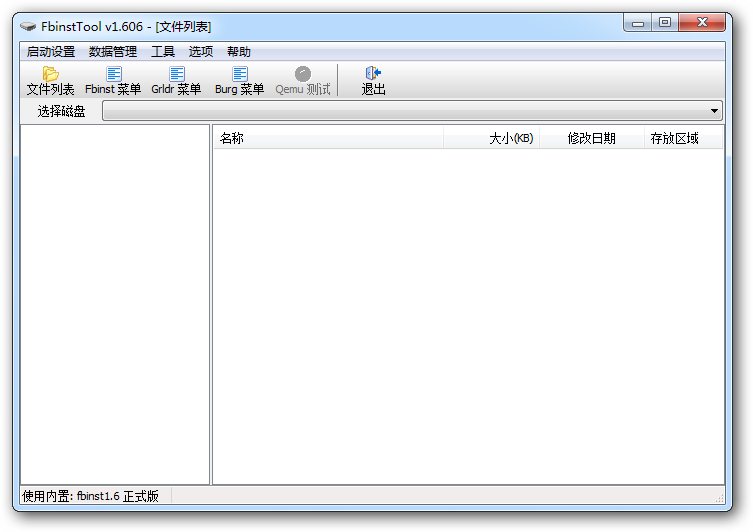753x532 pixels.
Task: Click the resize grip in the status bar
Action: 719,499
